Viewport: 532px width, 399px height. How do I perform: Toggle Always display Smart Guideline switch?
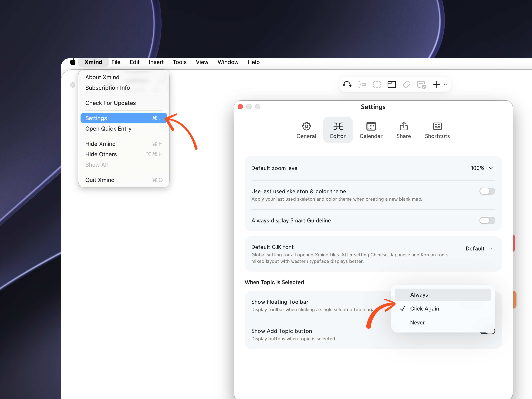487,220
